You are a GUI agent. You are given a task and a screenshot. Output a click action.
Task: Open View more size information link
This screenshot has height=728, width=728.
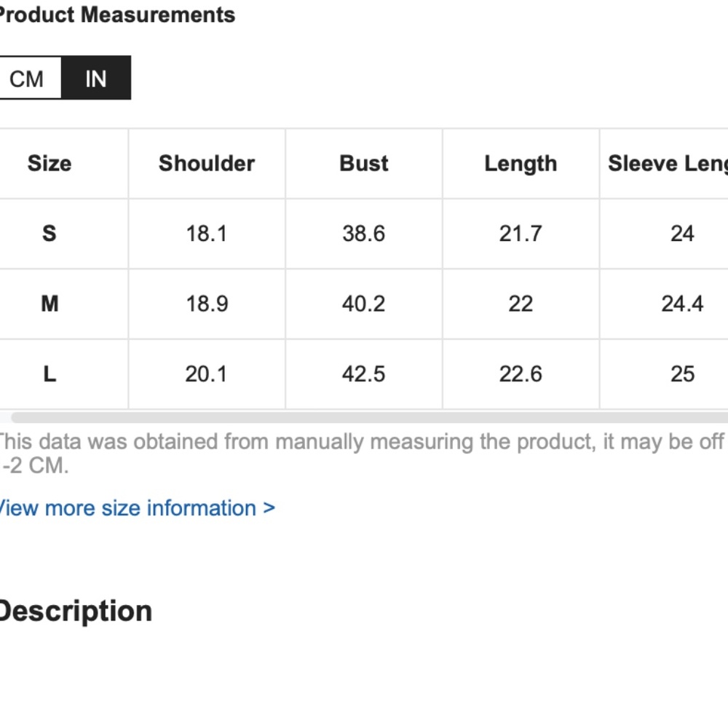137,508
